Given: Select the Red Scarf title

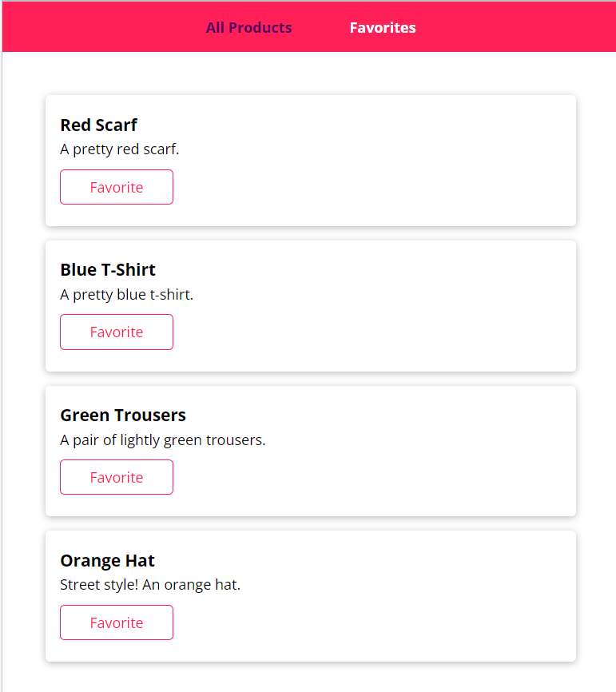Looking at the screenshot, I should pos(99,125).
